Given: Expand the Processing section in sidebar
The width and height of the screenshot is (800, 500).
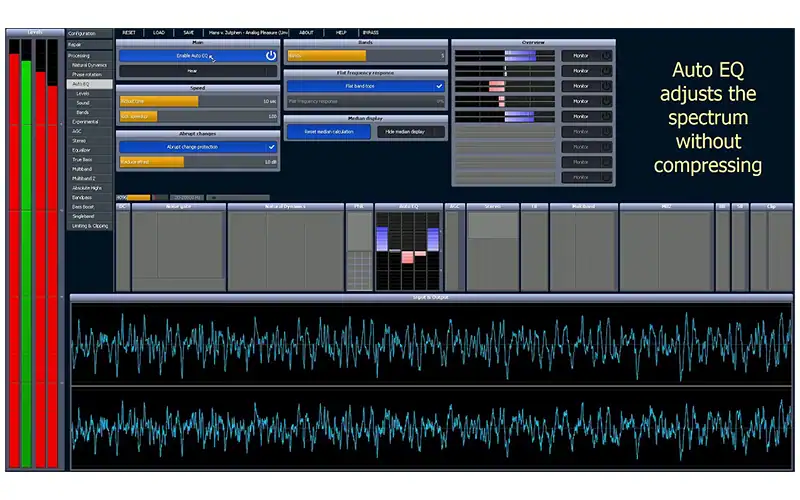Looking at the screenshot, I should 79,55.
